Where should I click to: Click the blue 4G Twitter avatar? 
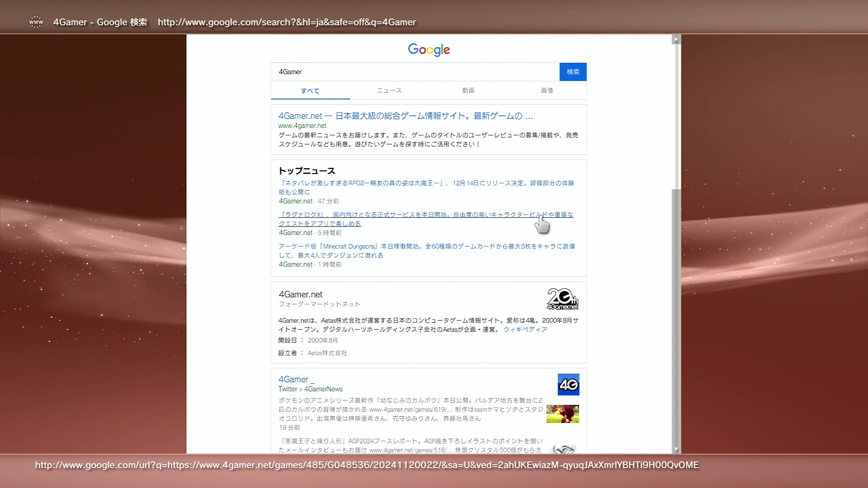point(568,385)
